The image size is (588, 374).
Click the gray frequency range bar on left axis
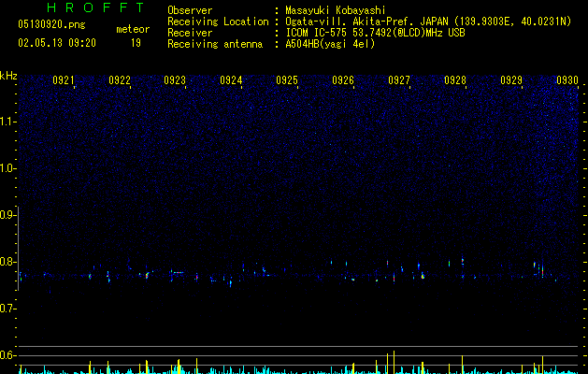point(19,249)
